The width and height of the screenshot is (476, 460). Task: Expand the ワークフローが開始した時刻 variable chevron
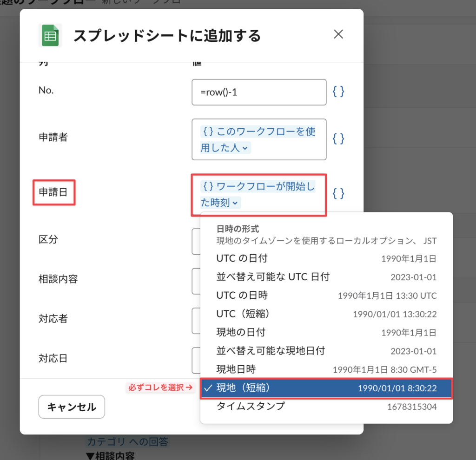[x=235, y=203]
